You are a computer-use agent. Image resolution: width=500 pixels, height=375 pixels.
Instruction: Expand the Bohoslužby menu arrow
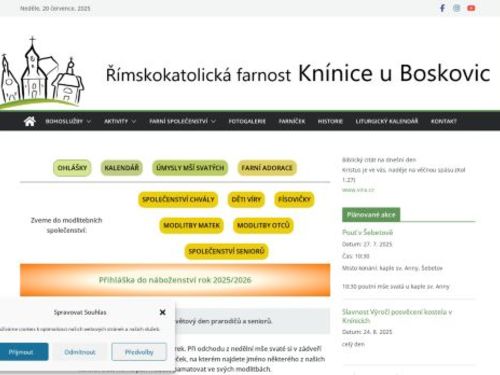click(89, 121)
